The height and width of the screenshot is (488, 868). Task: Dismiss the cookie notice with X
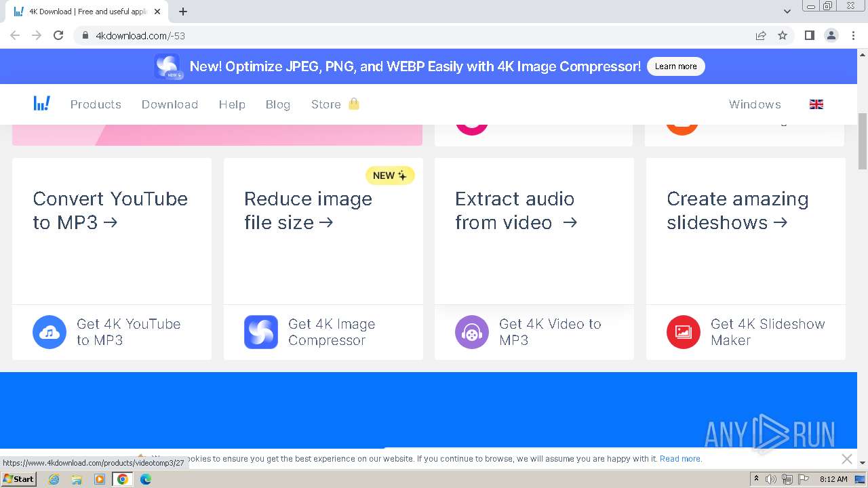pyautogui.click(x=847, y=459)
